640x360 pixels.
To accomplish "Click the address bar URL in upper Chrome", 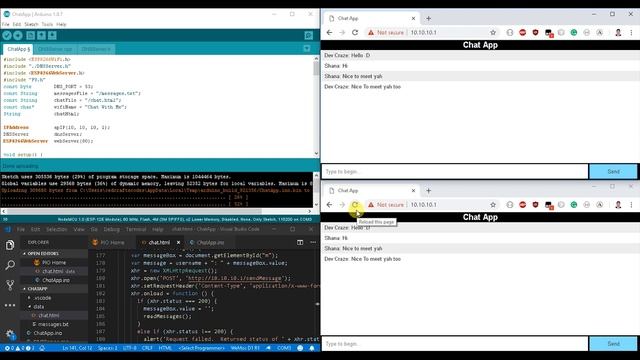I will [x=423, y=32].
